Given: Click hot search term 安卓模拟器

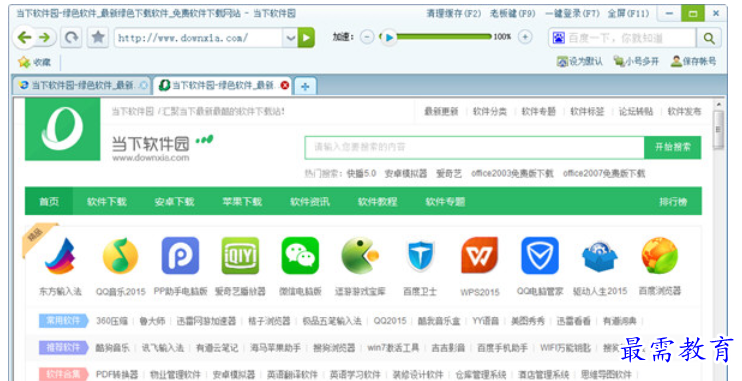Looking at the screenshot, I should pos(406,174).
